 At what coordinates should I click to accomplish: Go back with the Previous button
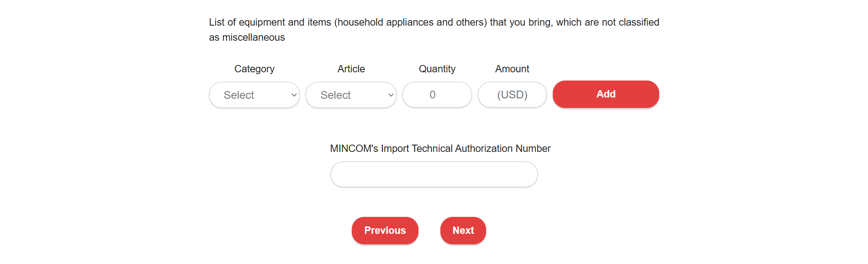[x=385, y=231]
